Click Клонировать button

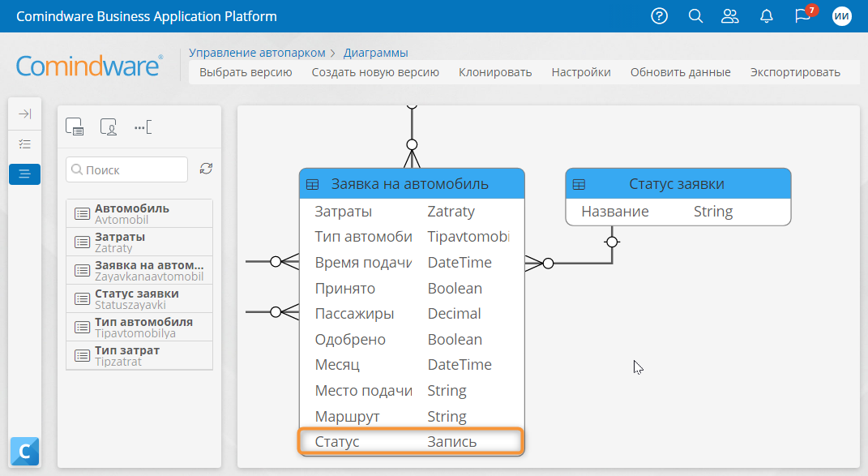pyautogui.click(x=495, y=72)
